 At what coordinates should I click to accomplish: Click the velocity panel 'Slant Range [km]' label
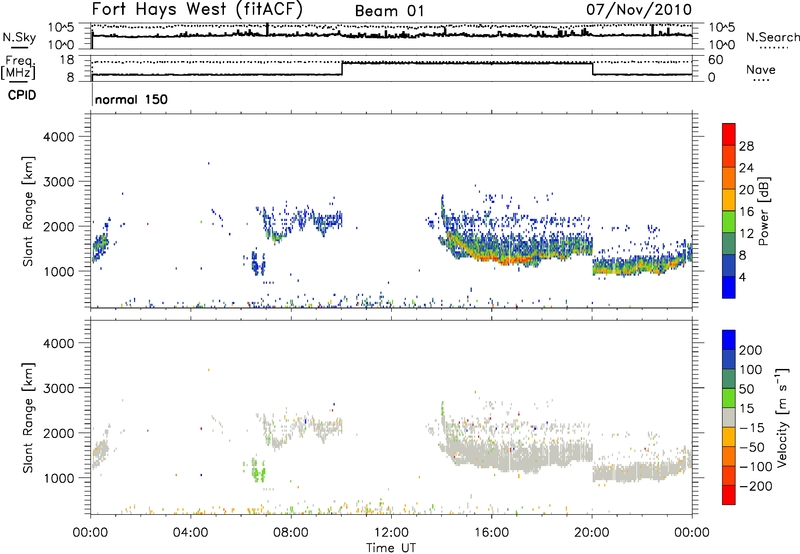click(28, 418)
